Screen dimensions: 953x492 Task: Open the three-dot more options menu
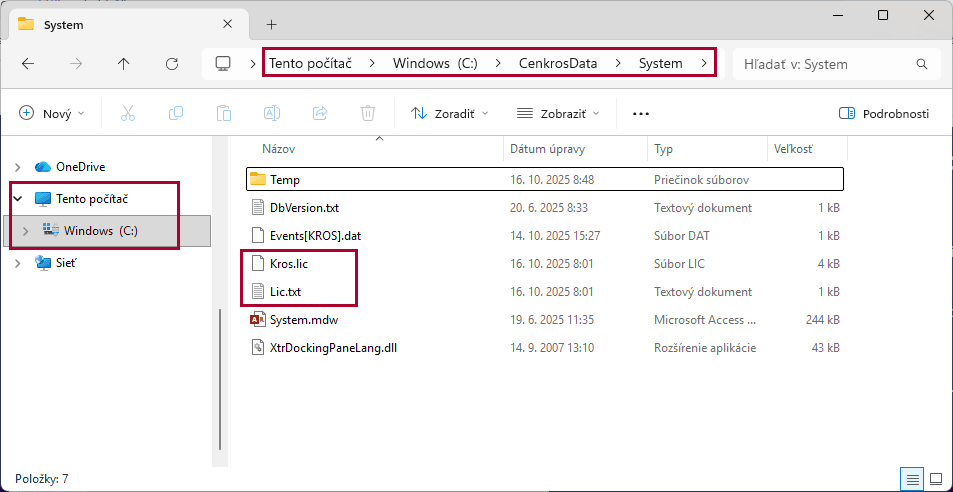click(x=641, y=113)
